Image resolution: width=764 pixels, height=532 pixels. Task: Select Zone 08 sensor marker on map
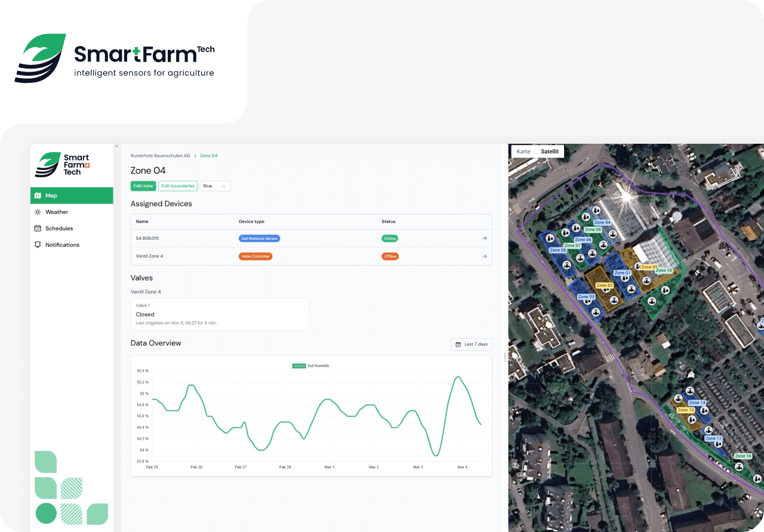click(550, 239)
